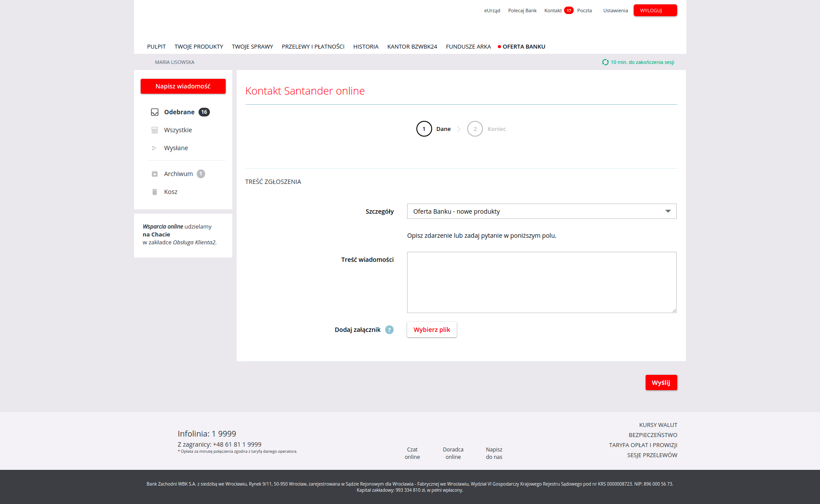820x504 pixels.
Task: Click the Odebrane inbox icon
Action: click(x=155, y=112)
